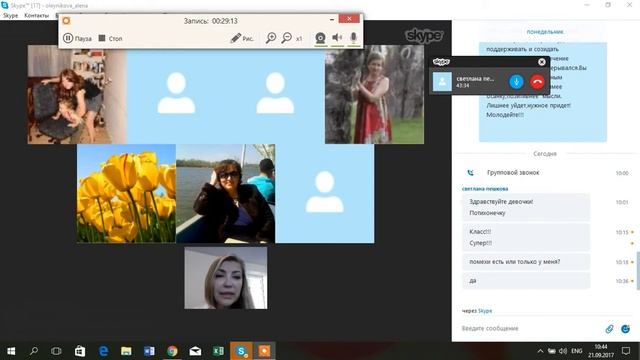This screenshot has width=640, height=360.
Task: Open the Skype menu in the menu bar
Action: tap(10, 16)
